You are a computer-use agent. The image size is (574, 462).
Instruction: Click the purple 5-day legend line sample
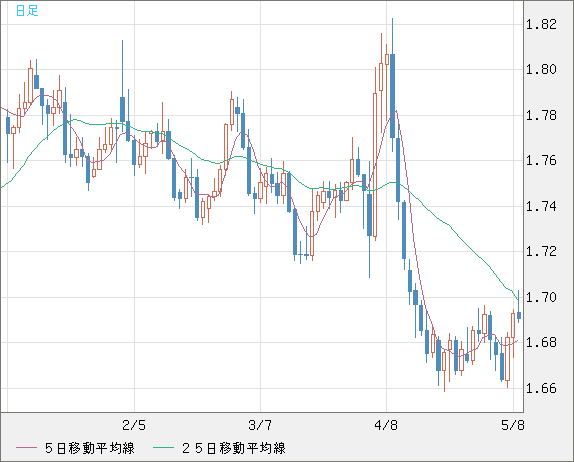point(26,448)
